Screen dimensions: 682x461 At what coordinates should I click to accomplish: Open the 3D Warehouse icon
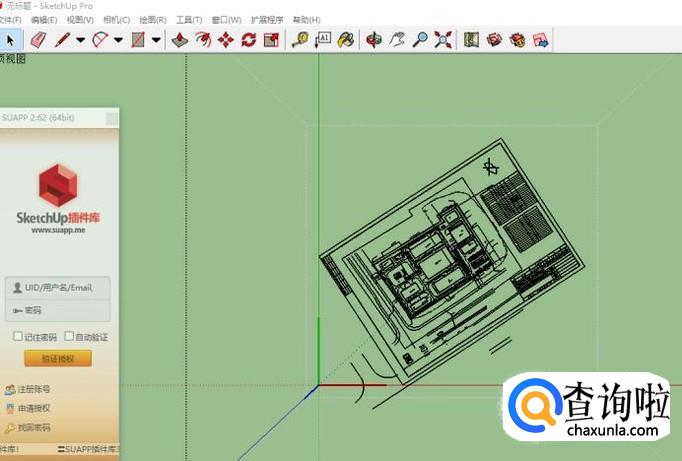(x=471, y=40)
